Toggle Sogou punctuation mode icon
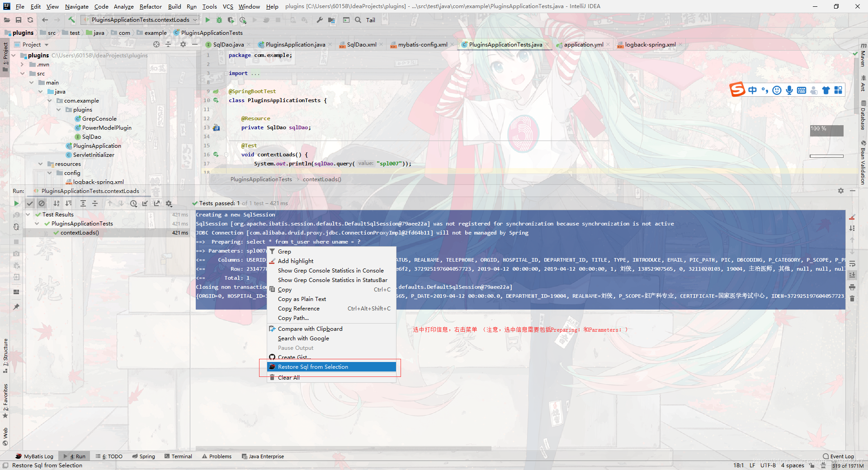This screenshot has width=868, height=470. click(x=765, y=90)
